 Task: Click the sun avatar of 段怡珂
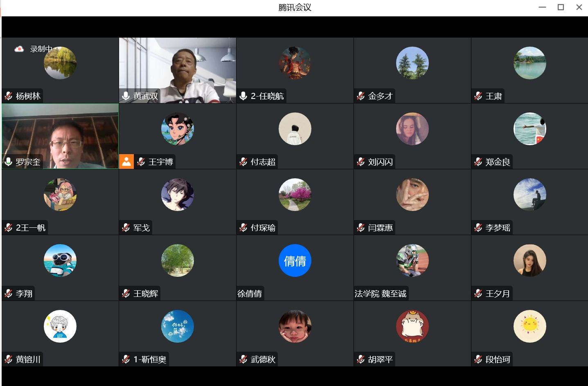point(530,326)
